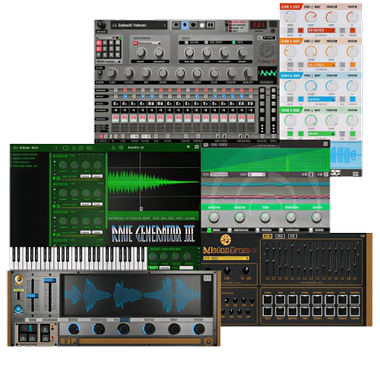The image size is (380, 380).
Task: Click the green waveform display in Rave Generator
Action: click(154, 182)
